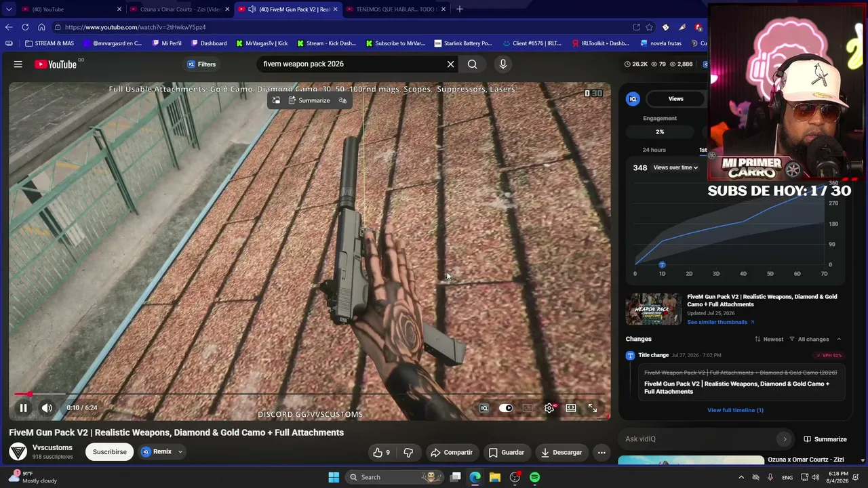Screen dimensions: 868x488
Task: Open the YouTube hamburger guide menu
Action: click(18, 64)
